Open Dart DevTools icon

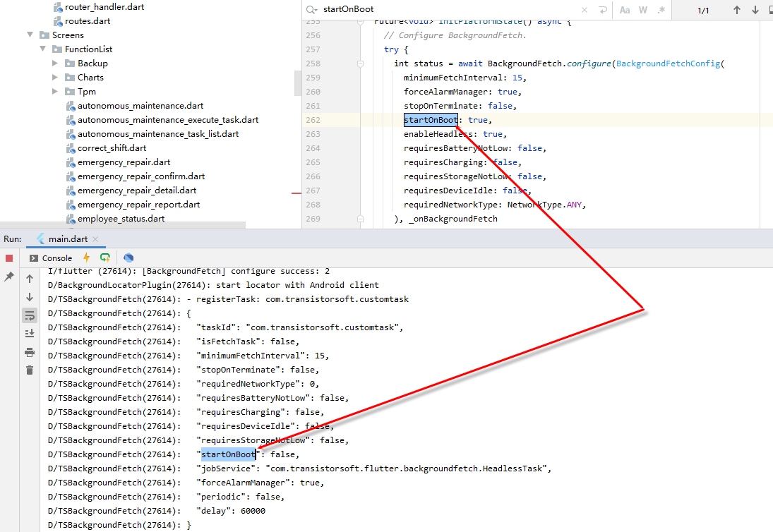[x=128, y=258]
